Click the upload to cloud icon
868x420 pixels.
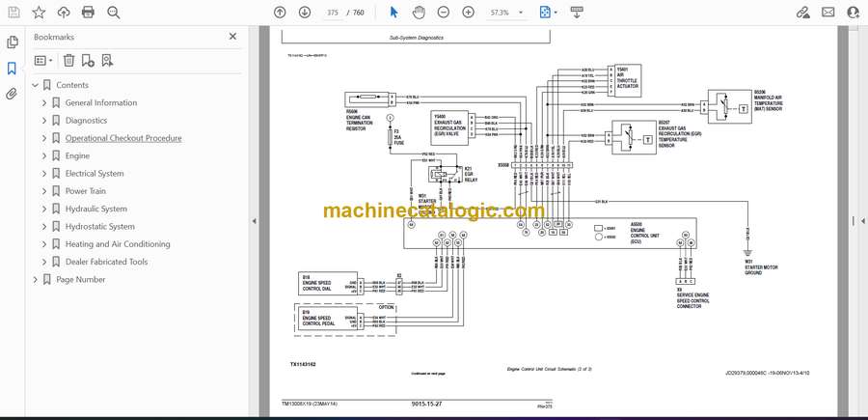(64, 13)
